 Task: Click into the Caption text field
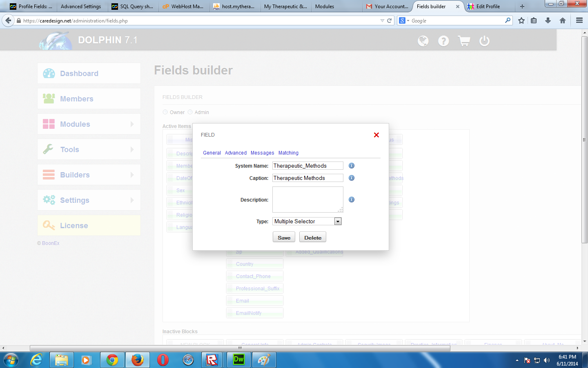307,178
